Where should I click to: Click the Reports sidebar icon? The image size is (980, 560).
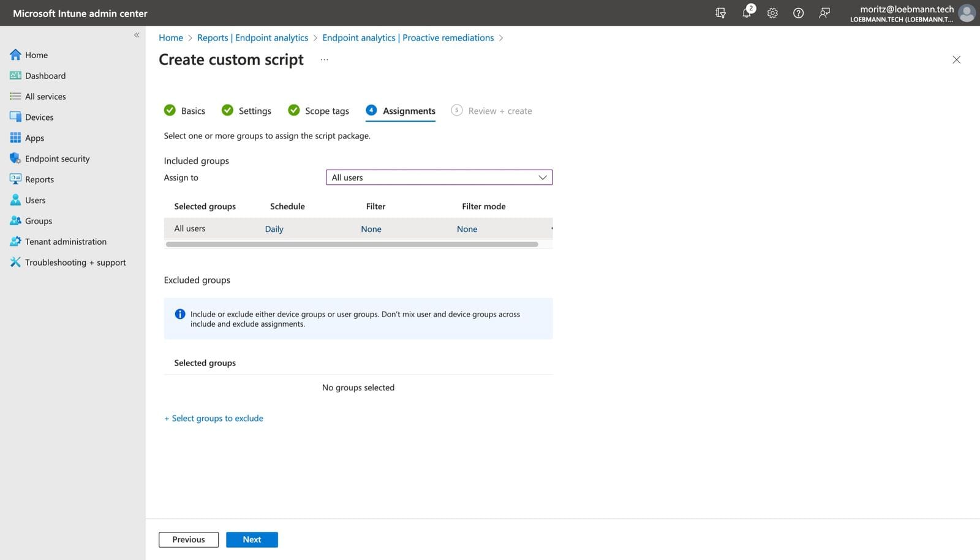(x=15, y=179)
